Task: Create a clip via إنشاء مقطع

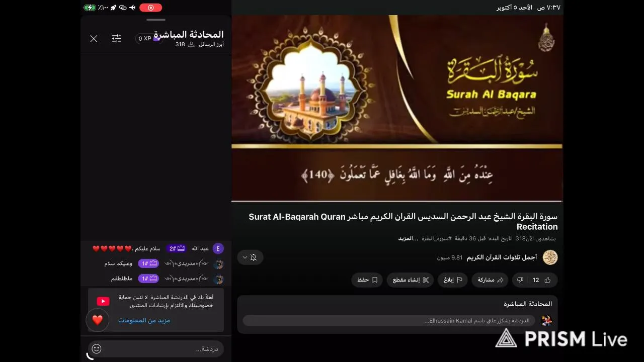Action: pos(410,280)
